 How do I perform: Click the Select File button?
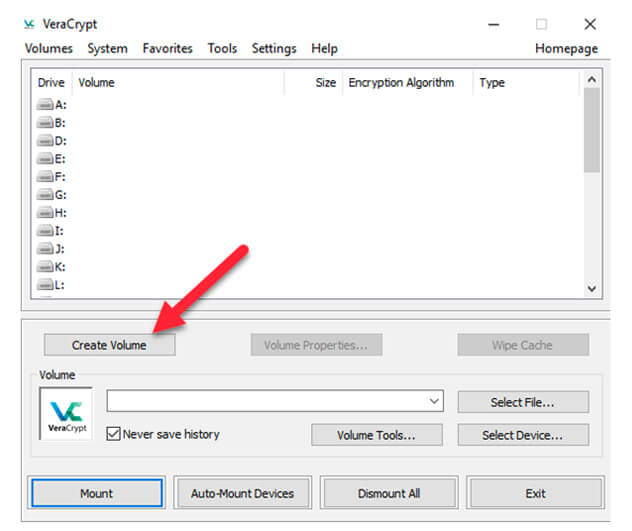click(x=523, y=402)
